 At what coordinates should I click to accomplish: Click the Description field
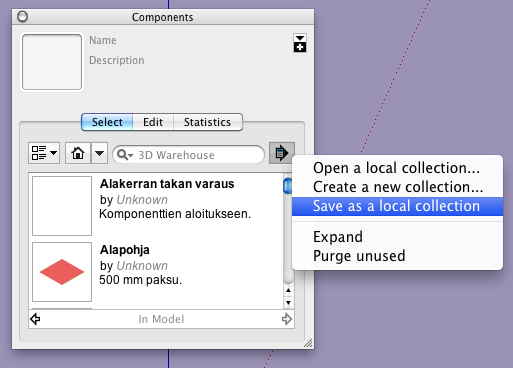pos(117,60)
